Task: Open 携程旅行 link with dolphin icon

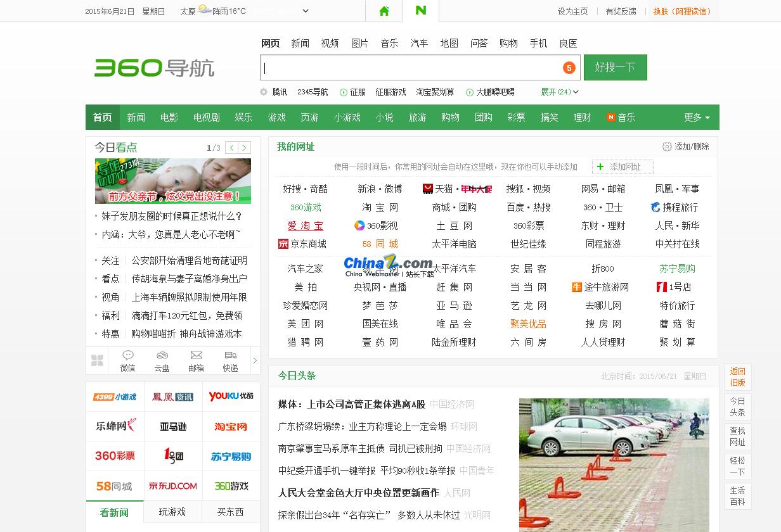Action: point(675,207)
